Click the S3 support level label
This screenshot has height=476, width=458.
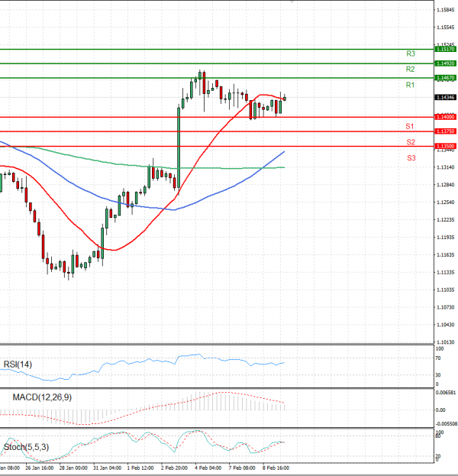[411, 157]
